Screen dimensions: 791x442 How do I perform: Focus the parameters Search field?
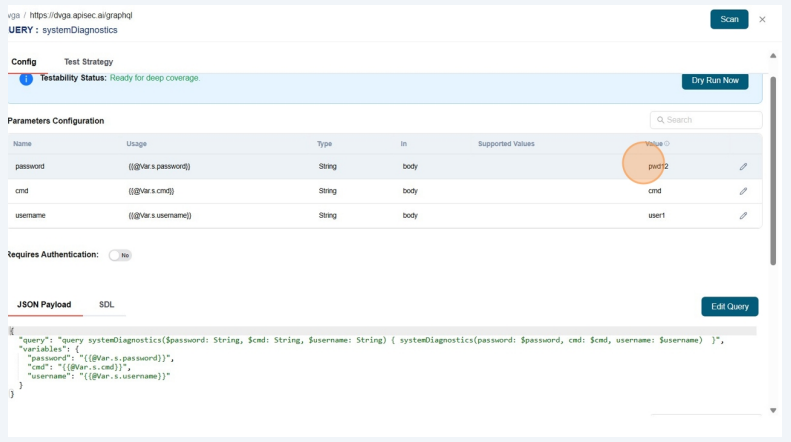click(710, 120)
